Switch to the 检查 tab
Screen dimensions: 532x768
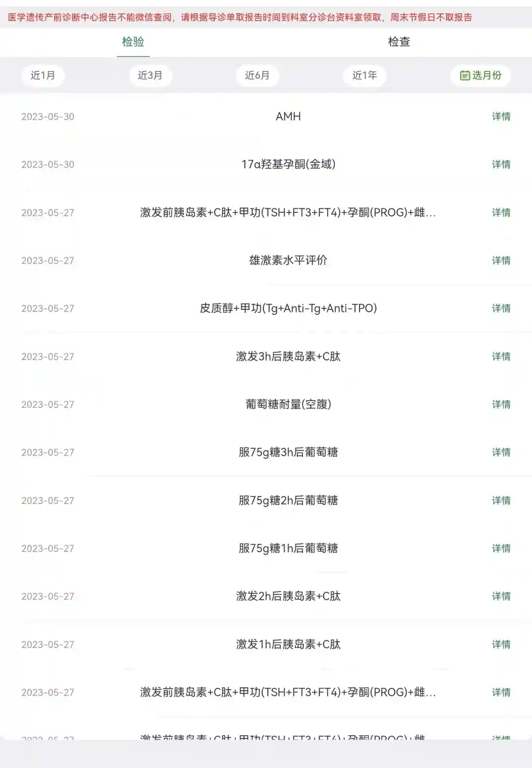(x=399, y=42)
